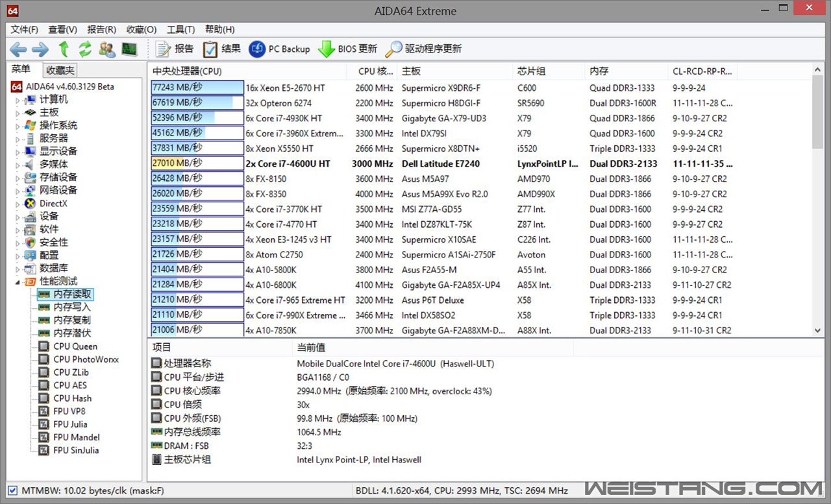The image size is (831, 504).
Task: Open the 报告(R) menu
Action: click(x=101, y=29)
